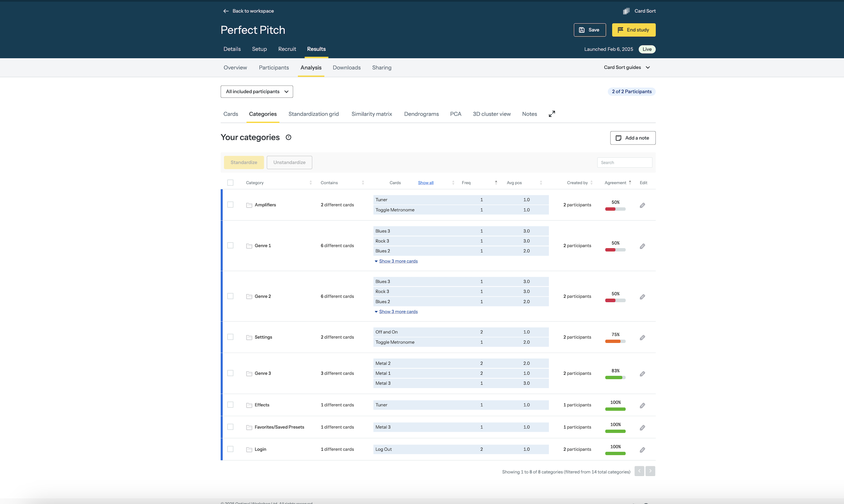
Task: Click the yellow End study button
Action: pos(633,30)
